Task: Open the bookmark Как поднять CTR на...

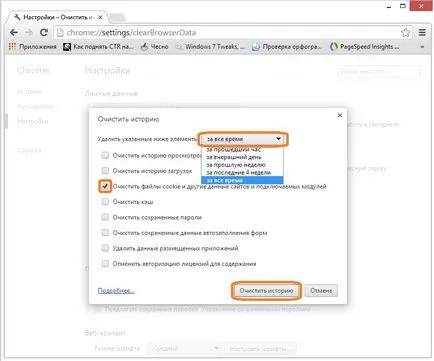Action: click(98, 47)
